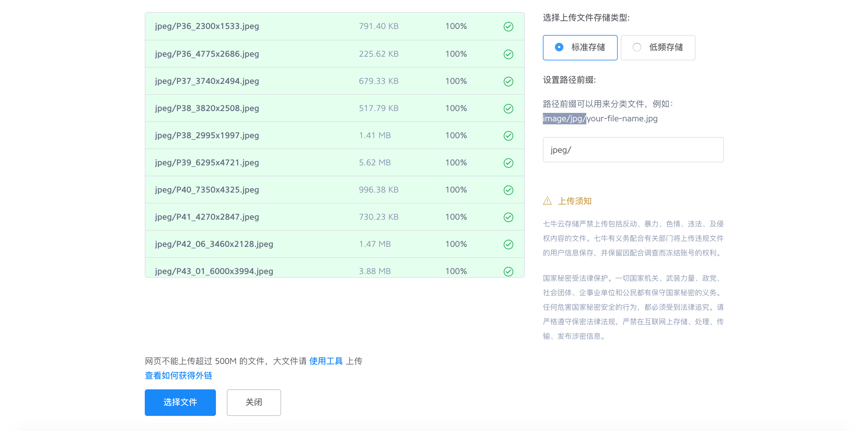This screenshot has width=868, height=431.
Task: Click file size 1.47 MB
Action: pyautogui.click(x=375, y=244)
